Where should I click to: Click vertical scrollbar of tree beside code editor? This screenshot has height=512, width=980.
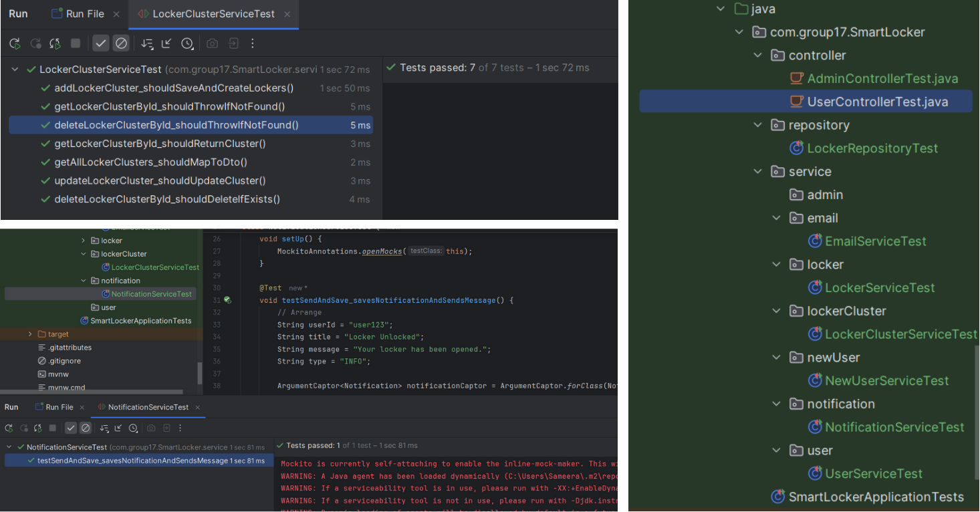[x=200, y=373]
